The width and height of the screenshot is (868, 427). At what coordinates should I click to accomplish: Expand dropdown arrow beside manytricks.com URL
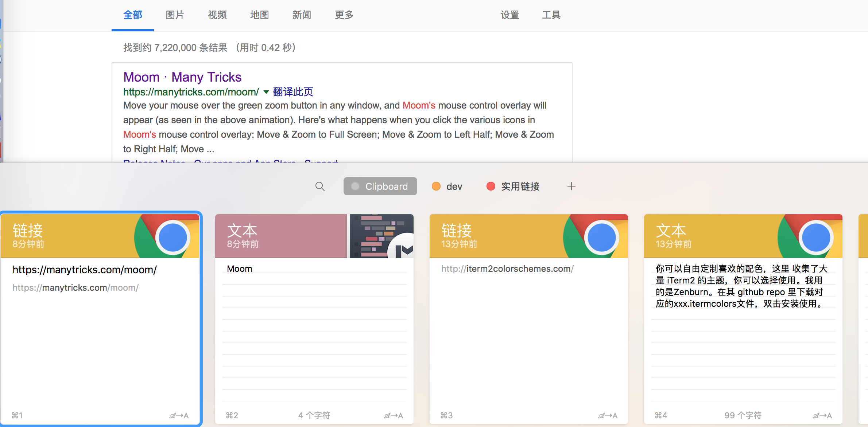[266, 92]
